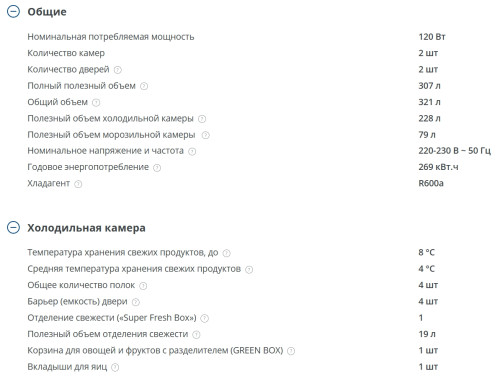Open help icon for Полезный объем холодильной камеры
Image resolution: width=500 pixels, height=389 pixels.
[202, 119]
